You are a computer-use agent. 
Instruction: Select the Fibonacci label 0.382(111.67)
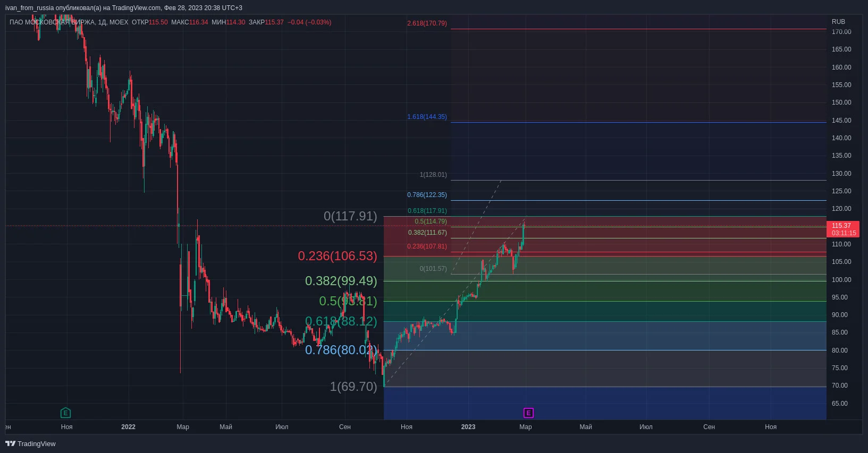point(427,233)
